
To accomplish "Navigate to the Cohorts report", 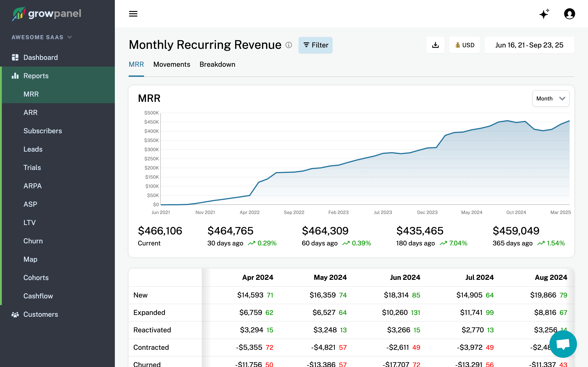I will (36, 278).
